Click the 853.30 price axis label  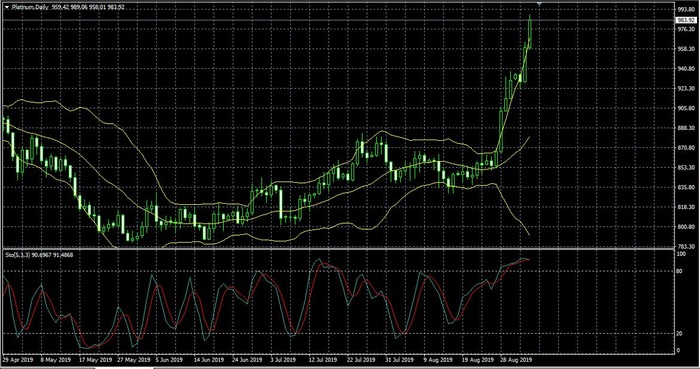click(687, 168)
